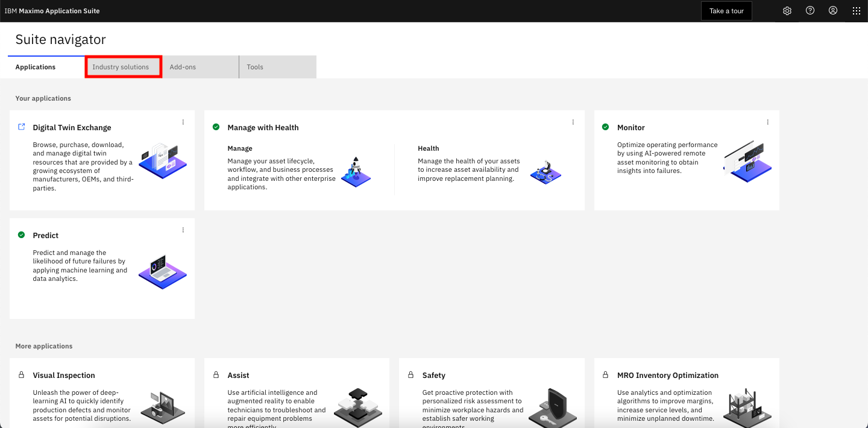
Task: Click the Predict laptop illustration
Action: tap(163, 271)
